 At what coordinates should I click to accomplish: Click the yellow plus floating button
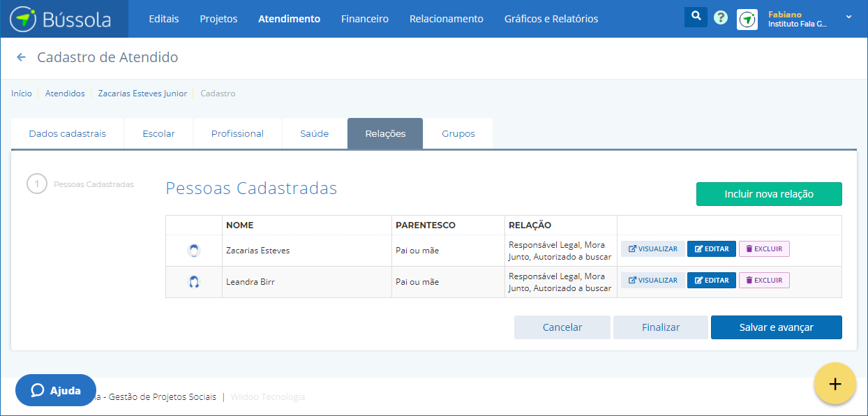click(x=835, y=384)
